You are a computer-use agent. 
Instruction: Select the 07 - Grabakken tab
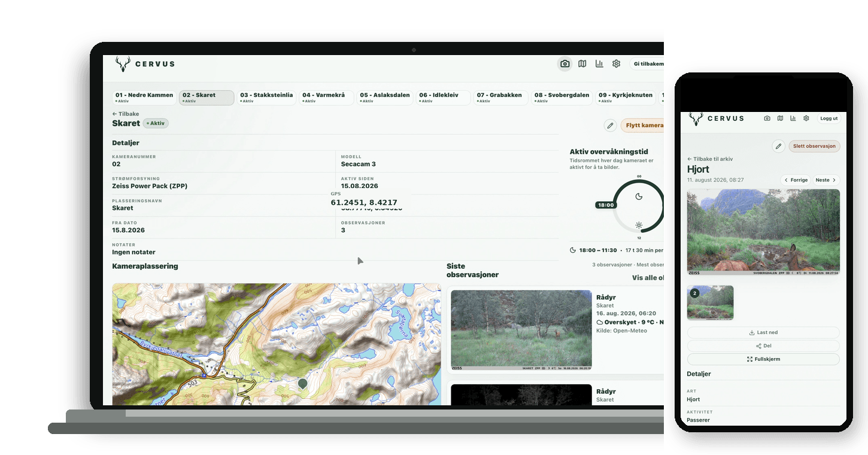pos(500,98)
